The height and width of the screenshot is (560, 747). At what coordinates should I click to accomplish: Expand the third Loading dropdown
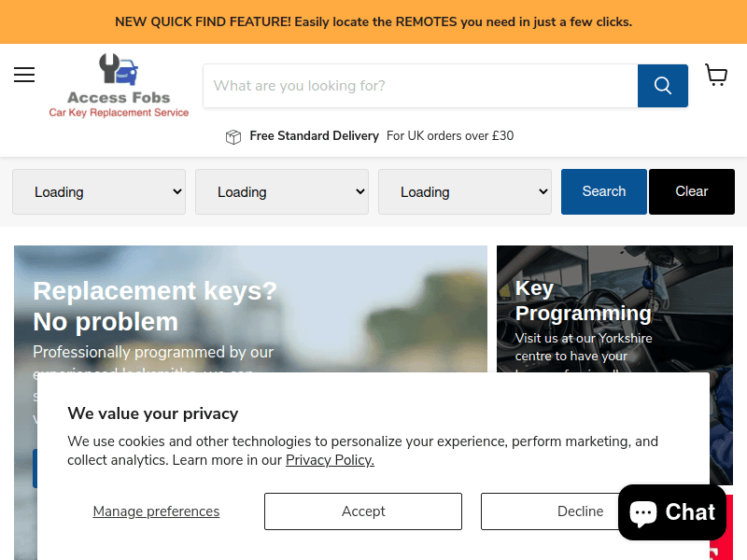465,192
